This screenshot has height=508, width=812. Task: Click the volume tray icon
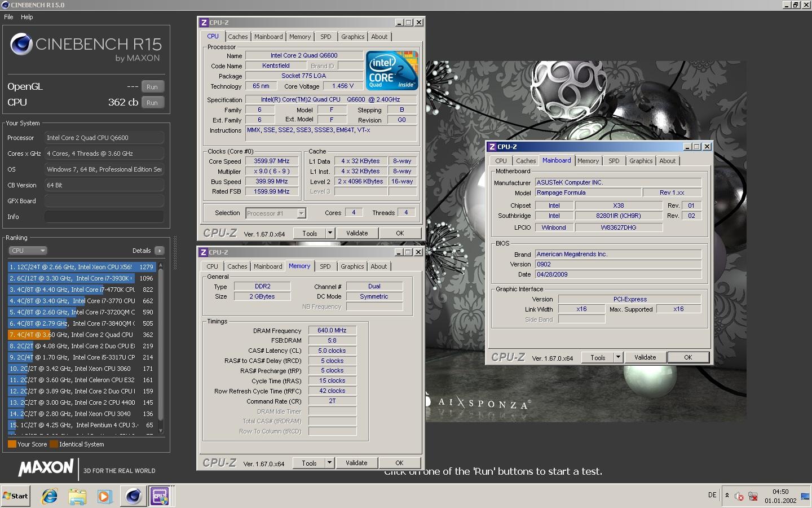pos(739,496)
